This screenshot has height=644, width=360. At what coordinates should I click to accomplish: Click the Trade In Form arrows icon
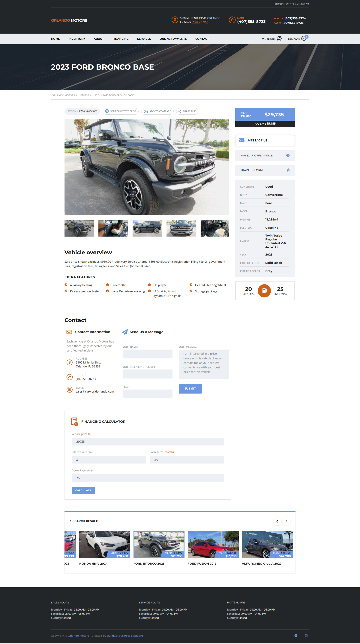coord(288,170)
